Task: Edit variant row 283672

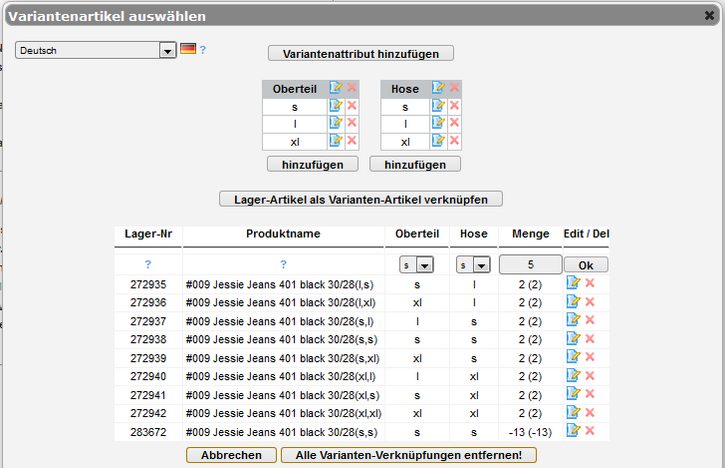Action: pos(573,431)
